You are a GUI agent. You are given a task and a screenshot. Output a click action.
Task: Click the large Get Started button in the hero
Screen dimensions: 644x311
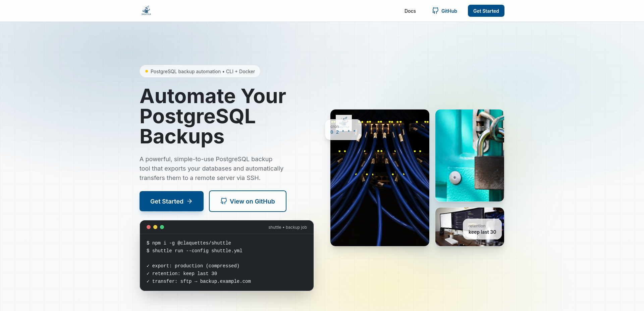[x=171, y=201]
